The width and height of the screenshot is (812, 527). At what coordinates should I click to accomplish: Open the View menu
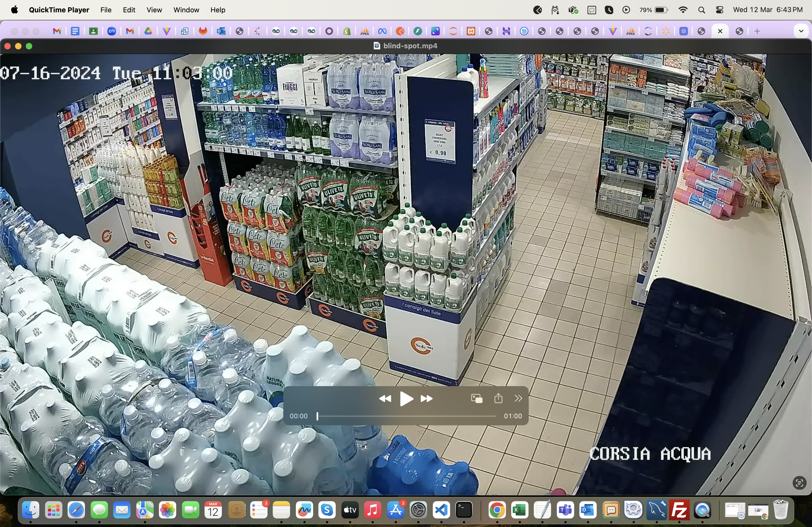pos(154,10)
